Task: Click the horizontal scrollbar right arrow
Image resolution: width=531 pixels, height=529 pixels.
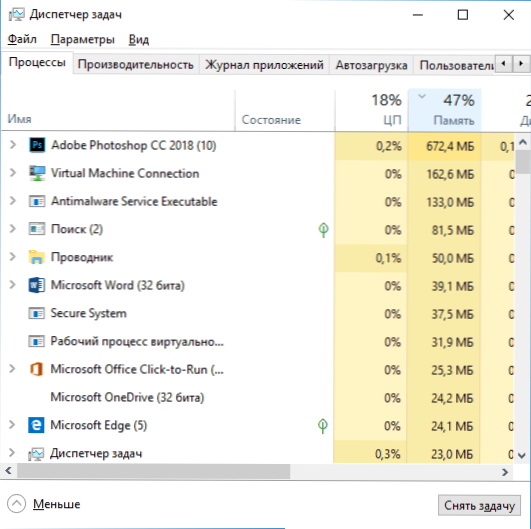Action: pyautogui.click(x=505, y=472)
